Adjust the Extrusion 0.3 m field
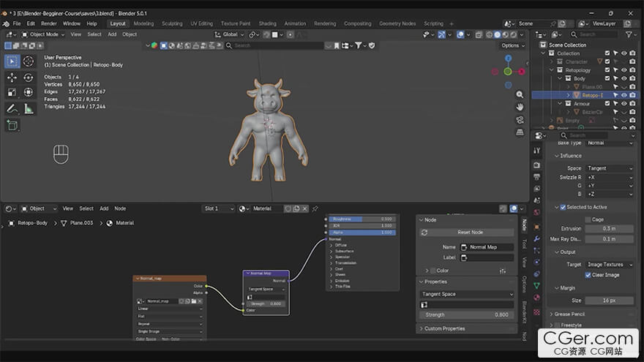 [x=610, y=229]
